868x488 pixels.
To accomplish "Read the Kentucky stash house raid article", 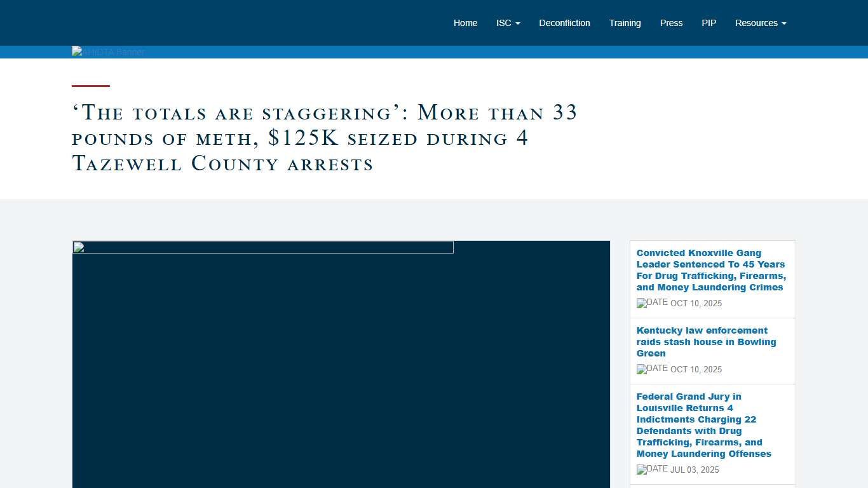I will click(706, 342).
